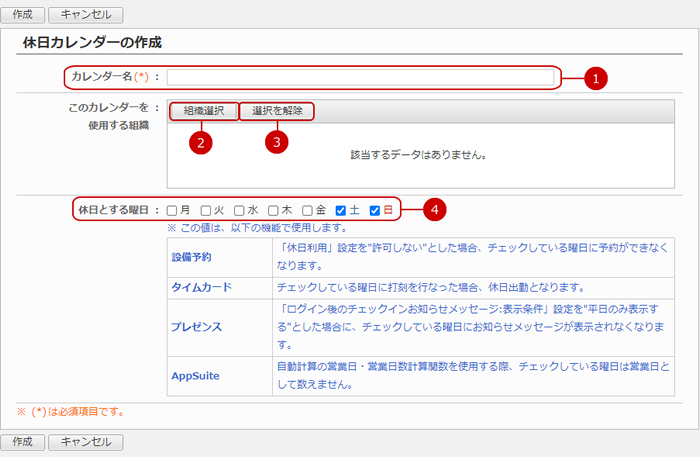Click the red number 1 callout marker
Image resolution: width=700 pixels, height=457 pixels.
coord(597,77)
